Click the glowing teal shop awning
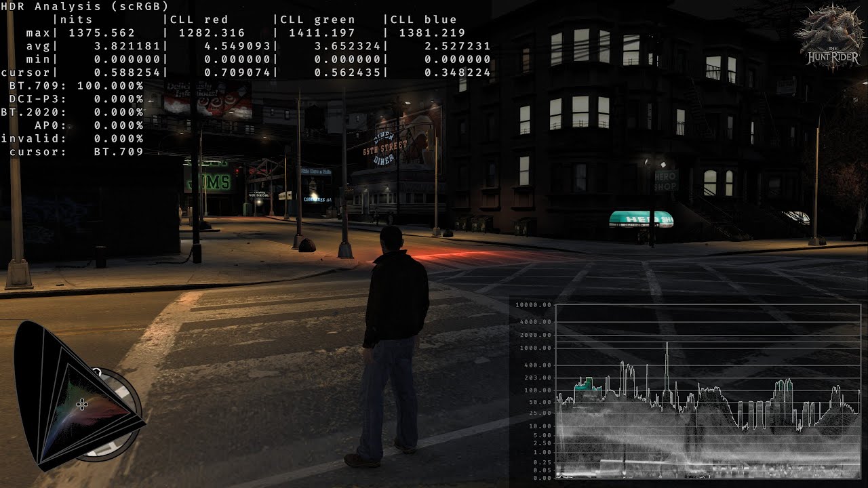 [641, 218]
